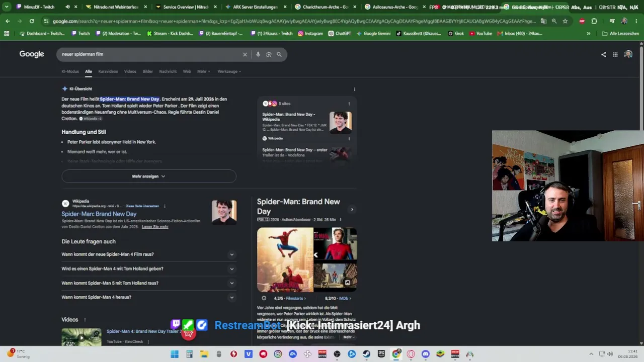Open the options menu beside '5 sites'
Screen dimensions: 644x362
[349, 104]
